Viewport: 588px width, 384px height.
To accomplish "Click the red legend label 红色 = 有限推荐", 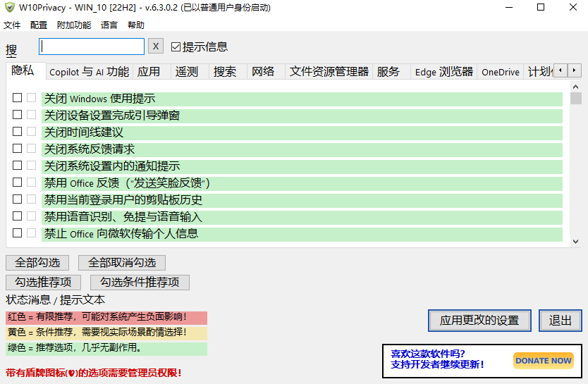I will pos(106,317).
